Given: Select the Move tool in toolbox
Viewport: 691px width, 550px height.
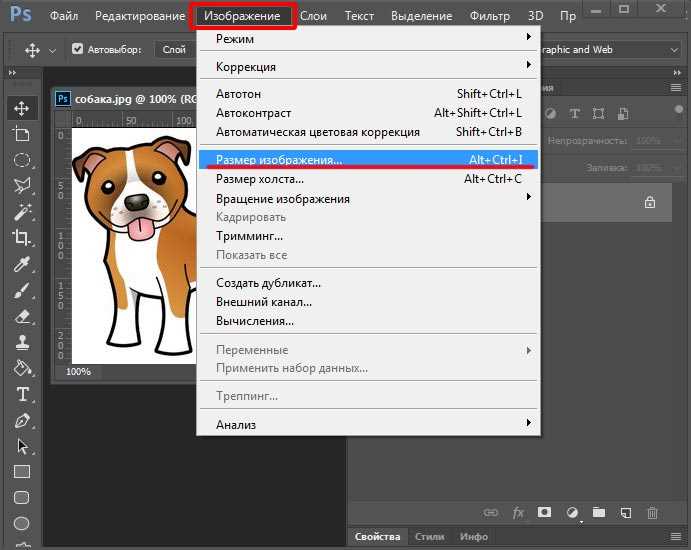Looking at the screenshot, I should click(x=22, y=108).
